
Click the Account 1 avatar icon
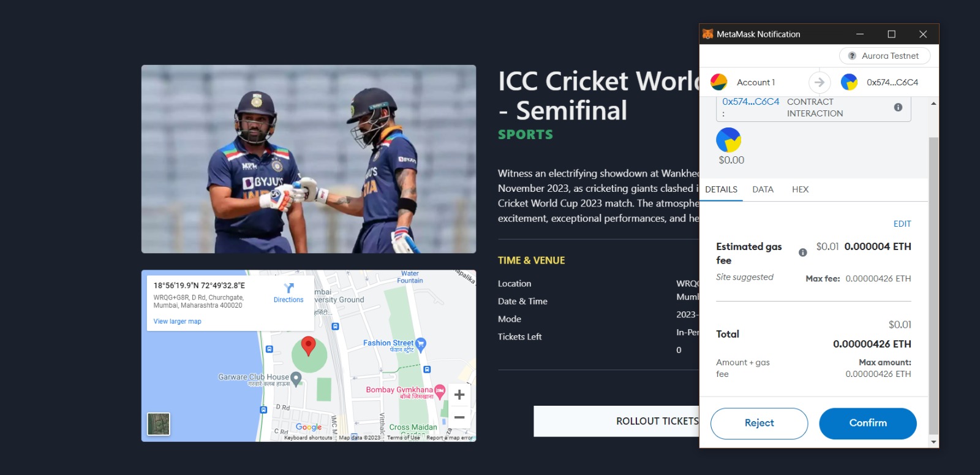pyautogui.click(x=718, y=82)
